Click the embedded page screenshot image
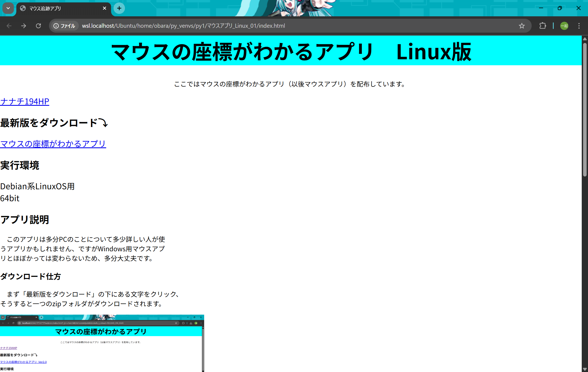588x372 pixels. [102, 343]
